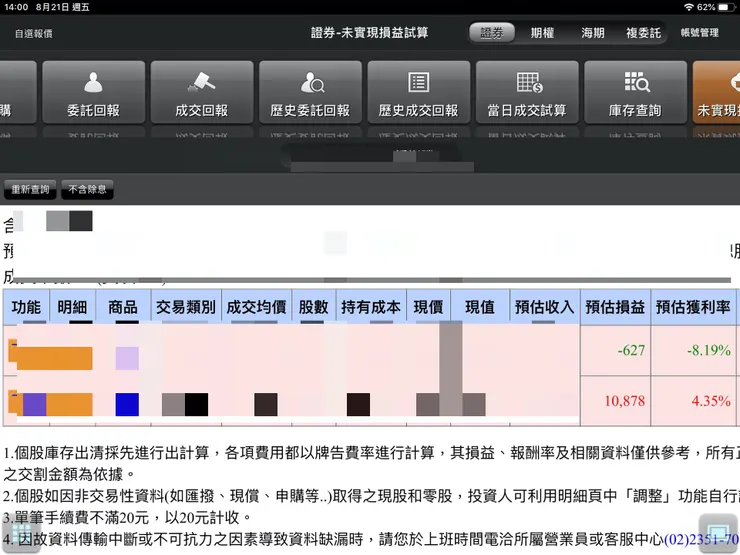
Task: Tap the 證券-未實現損益試算 page title
Action: (370, 33)
